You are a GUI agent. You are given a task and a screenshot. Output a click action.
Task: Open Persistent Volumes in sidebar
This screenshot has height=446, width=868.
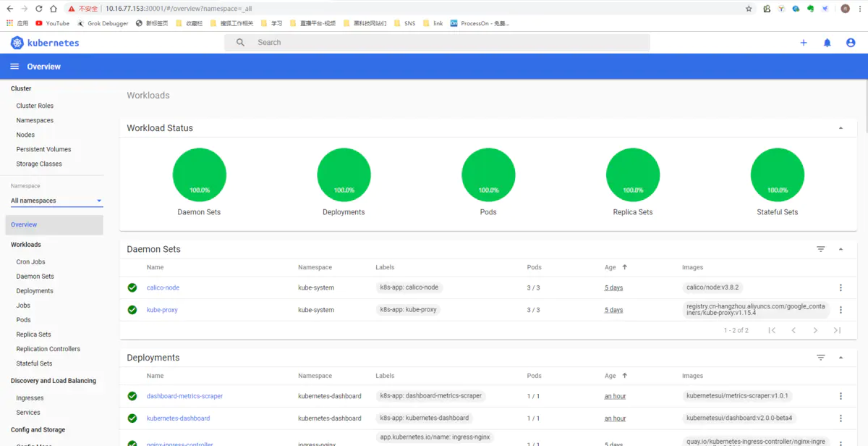(43, 149)
